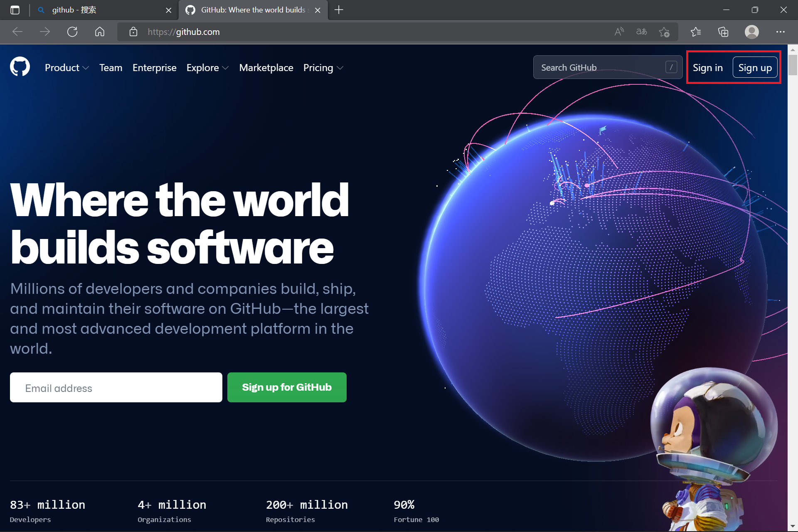Click the translate page icon
This screenshot has height=532, width=798.
point(641,32)
